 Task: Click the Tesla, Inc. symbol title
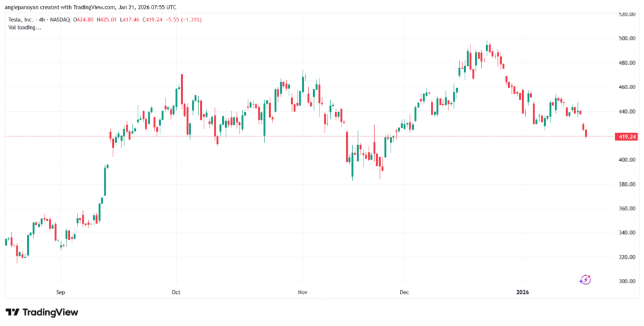(x=19, y=20)
